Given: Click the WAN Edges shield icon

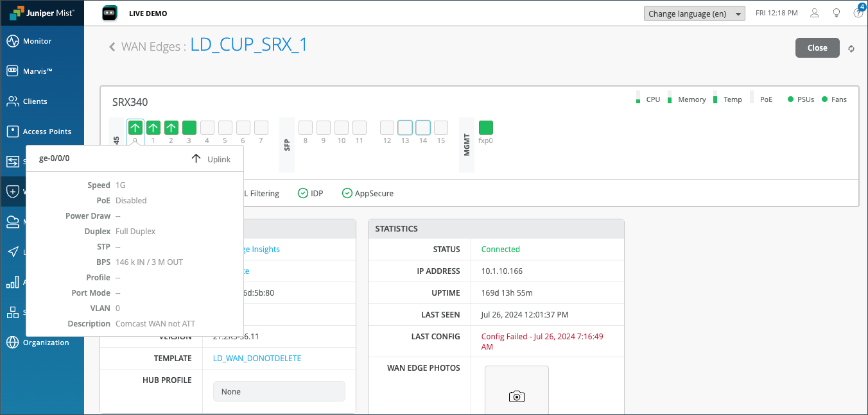Looking at the screenshot, I should click(12, 192).
